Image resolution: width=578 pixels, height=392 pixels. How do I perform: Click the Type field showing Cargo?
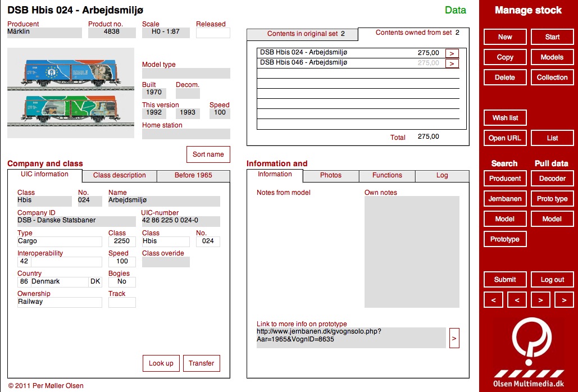coord(60,241)
